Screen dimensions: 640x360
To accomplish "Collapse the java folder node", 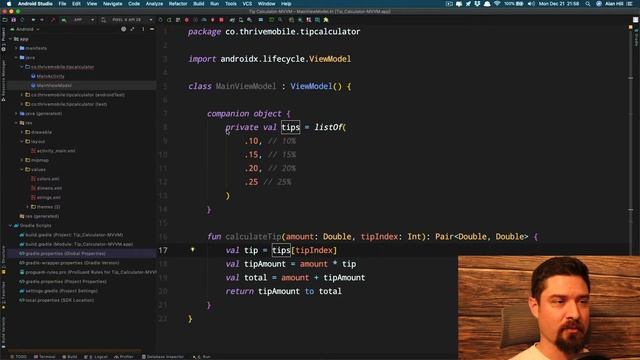I will (x=16, y=58).
